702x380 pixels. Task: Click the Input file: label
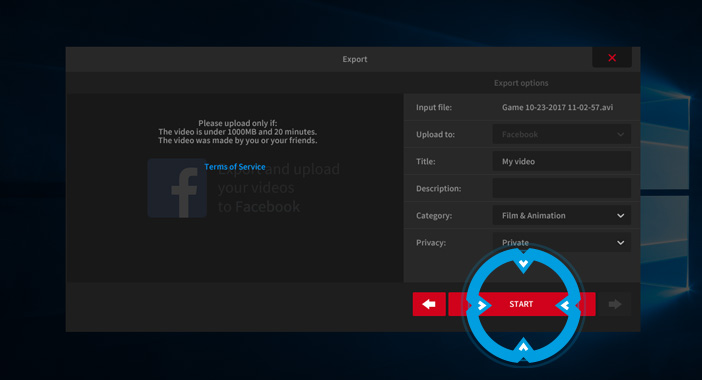(434, 107)
